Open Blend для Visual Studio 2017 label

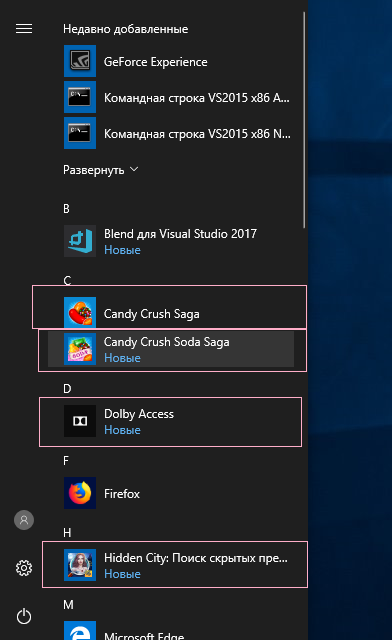point(180,234)
